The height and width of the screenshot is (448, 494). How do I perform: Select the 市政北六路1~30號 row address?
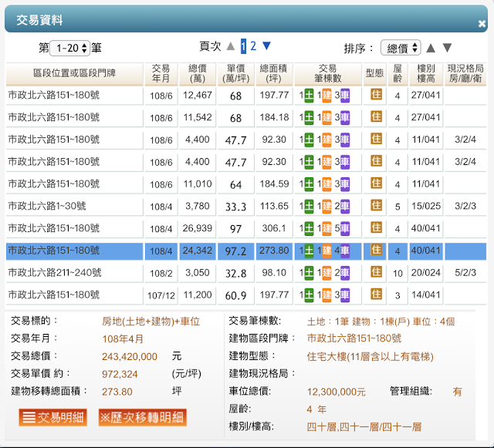(47, 206)
